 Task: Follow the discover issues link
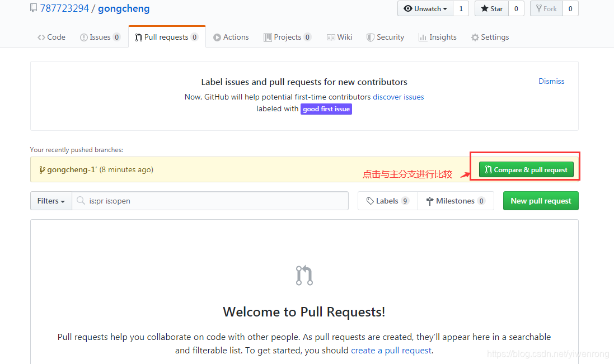click(x=399, y=97)
